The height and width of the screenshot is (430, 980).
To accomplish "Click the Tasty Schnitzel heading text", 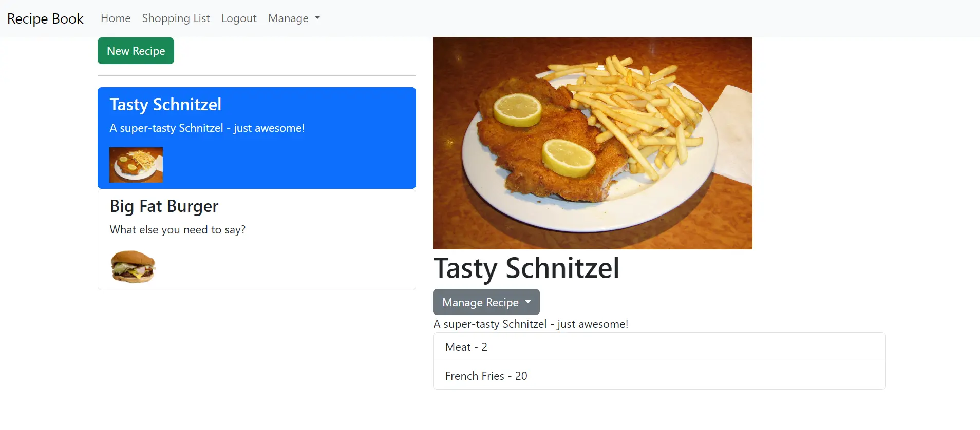I will tap(527, 268).
